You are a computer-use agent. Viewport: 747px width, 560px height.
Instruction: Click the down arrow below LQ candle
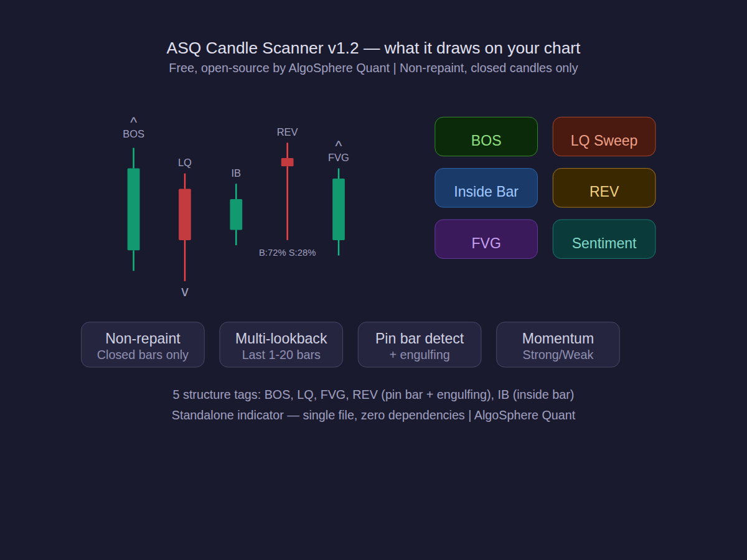click(185, 292)
